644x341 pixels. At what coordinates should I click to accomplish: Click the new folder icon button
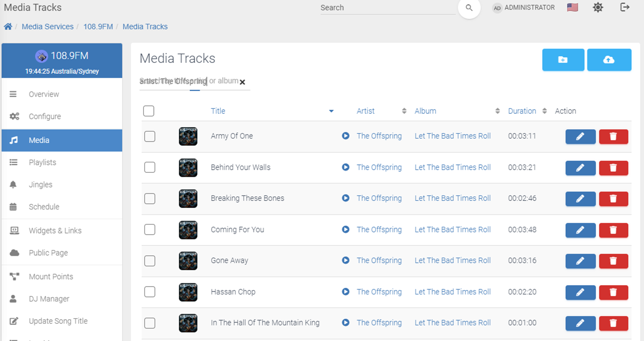(x=563, y=60)
